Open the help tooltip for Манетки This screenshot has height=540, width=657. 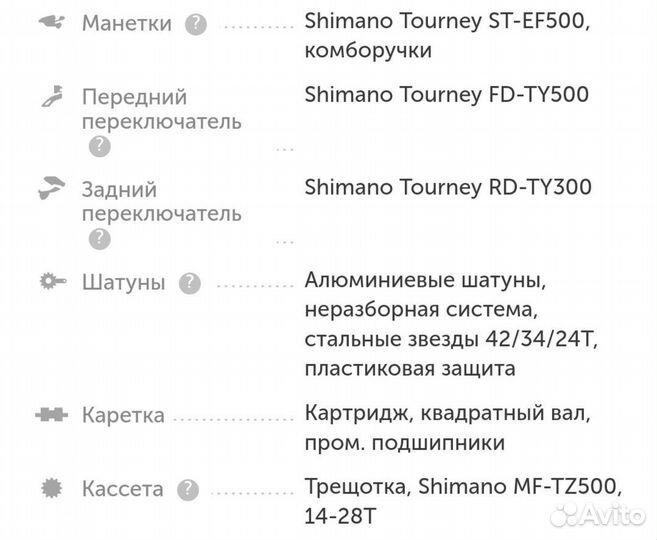196,24
